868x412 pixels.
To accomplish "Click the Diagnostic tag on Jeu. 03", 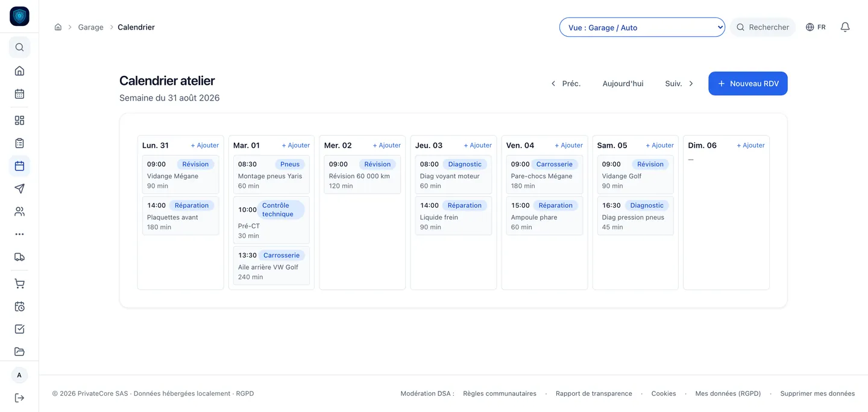I will [465, 164].
